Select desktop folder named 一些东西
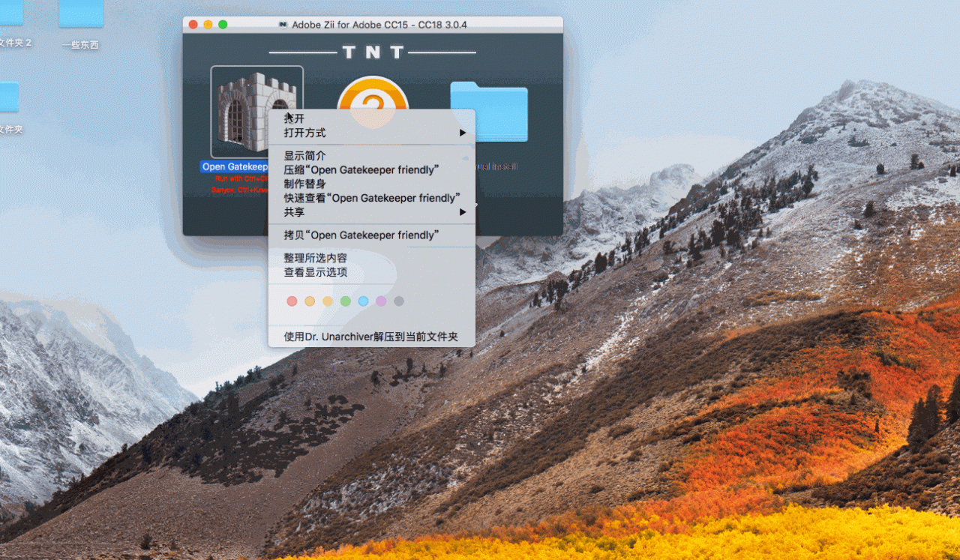The width and height of the screenshot is (960, 560). pos(80,45)
